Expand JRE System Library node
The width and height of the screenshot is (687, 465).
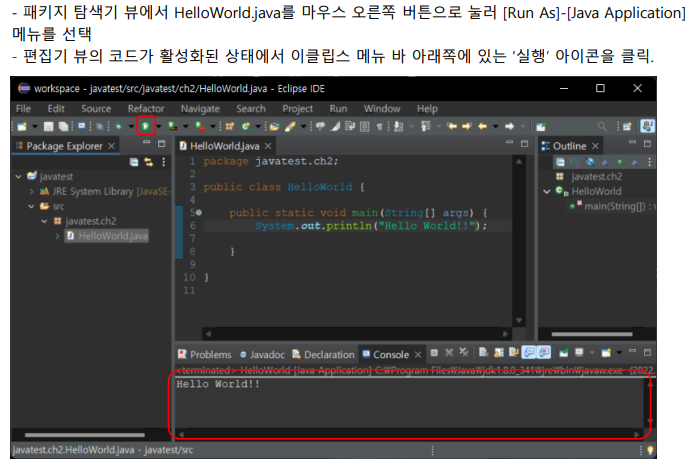[x=31, y=192]
